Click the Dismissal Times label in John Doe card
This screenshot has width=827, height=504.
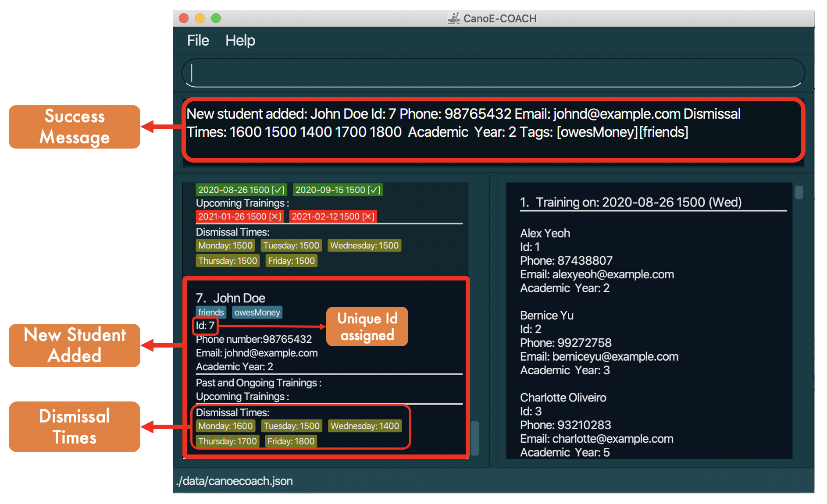click(232, 412)
